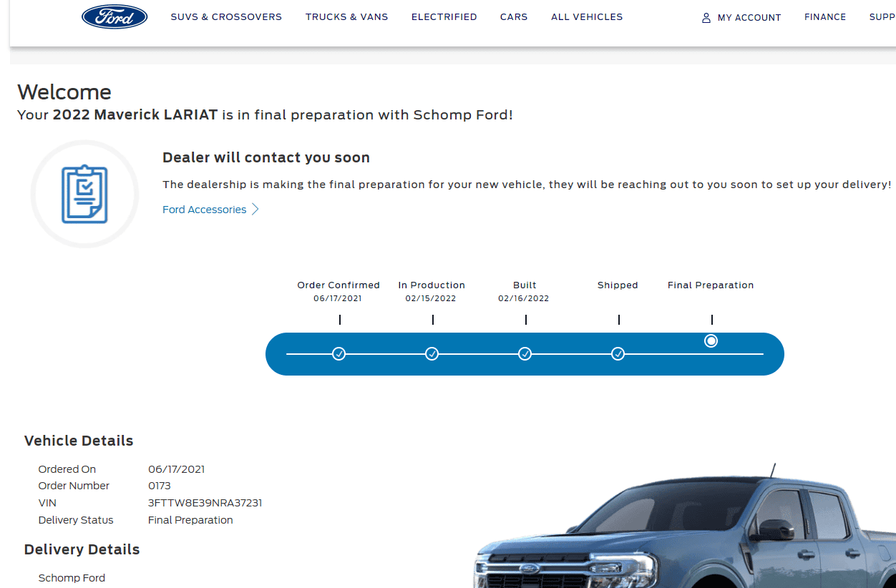Click the Built step label

(x=525, y=285)
